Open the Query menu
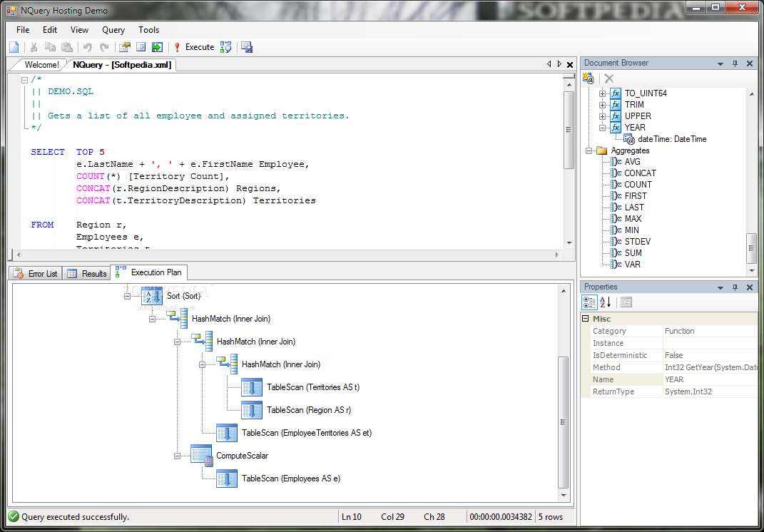This screenshot has height=532, width=764. click(x=113, y=30)
